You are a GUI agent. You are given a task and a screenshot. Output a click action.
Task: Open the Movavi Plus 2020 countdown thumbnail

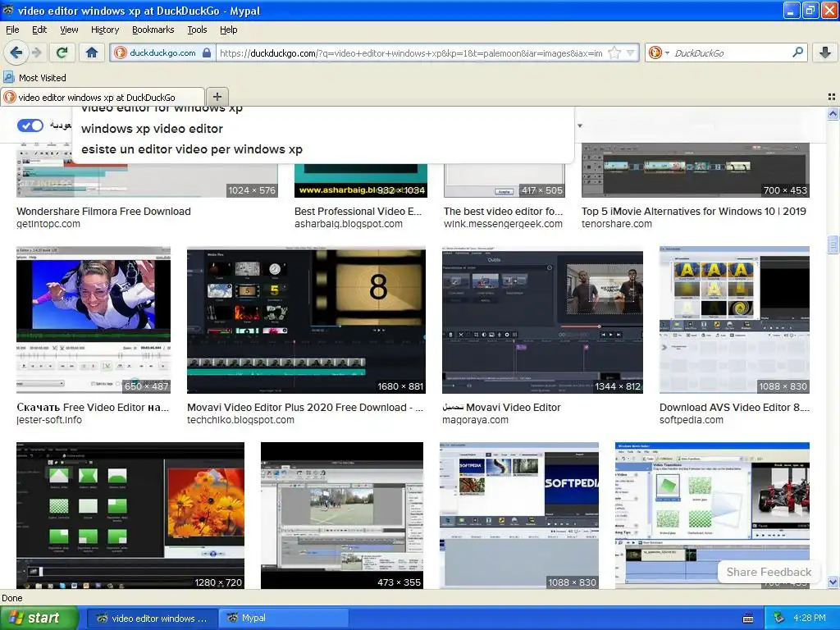pyautogui.click(x=306, y=320)
